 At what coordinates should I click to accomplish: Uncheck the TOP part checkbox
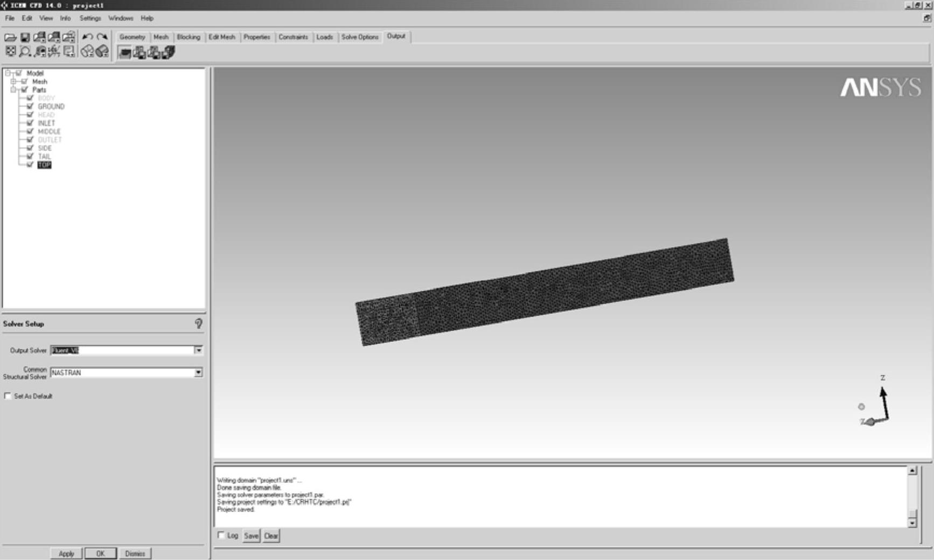(30, 165)
